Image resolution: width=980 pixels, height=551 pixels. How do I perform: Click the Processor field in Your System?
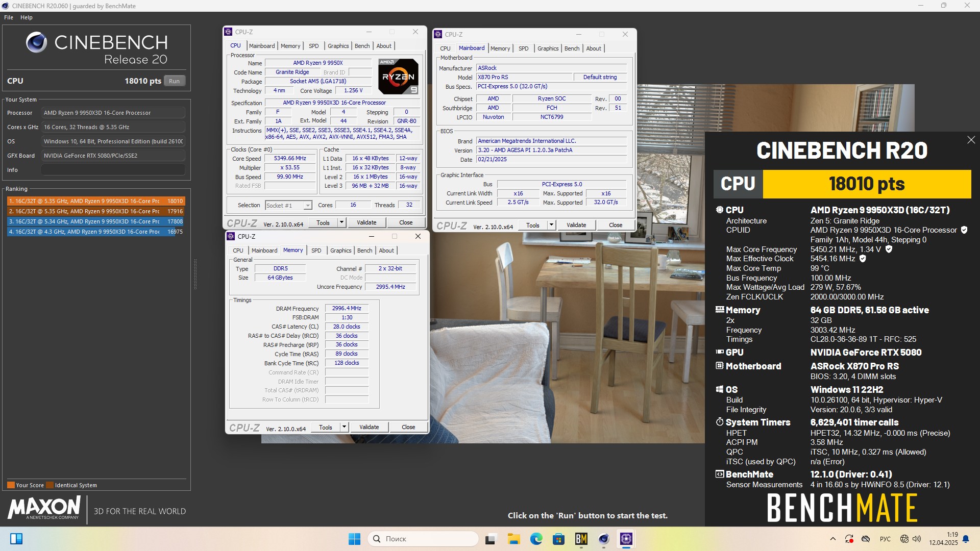pyautogui.click(x=113, y=113)
